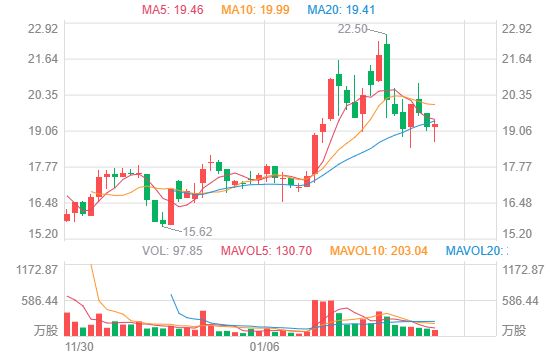The image size is (560, 360).
Task: Select the last red volume bar
Action: click(435, 333)
